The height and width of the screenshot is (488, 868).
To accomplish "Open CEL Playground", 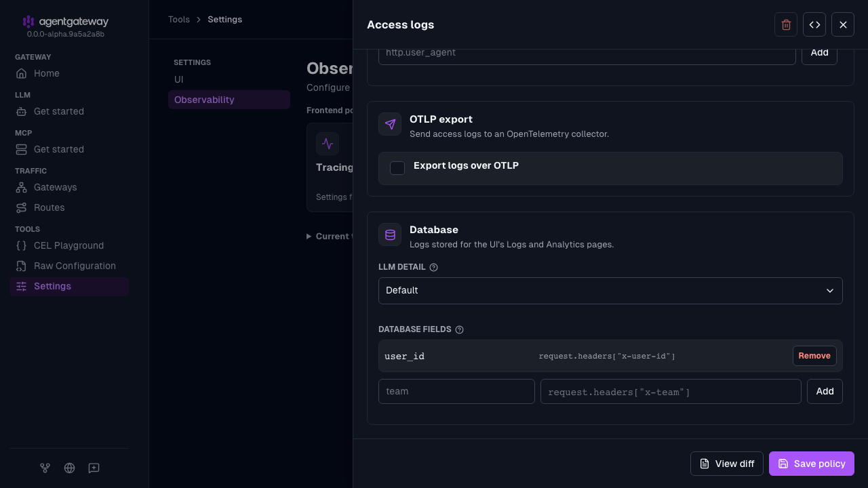I will 68,245.
